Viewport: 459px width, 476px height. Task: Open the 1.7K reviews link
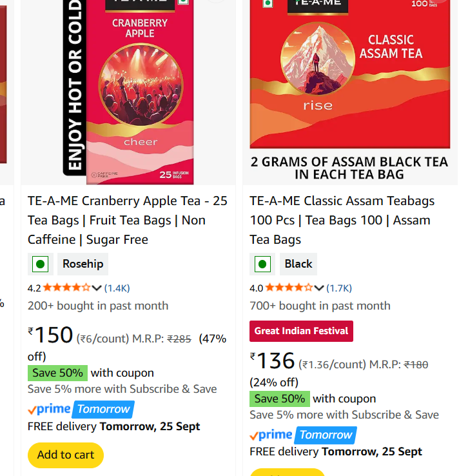pyautogui.click(x=339, y=288)
